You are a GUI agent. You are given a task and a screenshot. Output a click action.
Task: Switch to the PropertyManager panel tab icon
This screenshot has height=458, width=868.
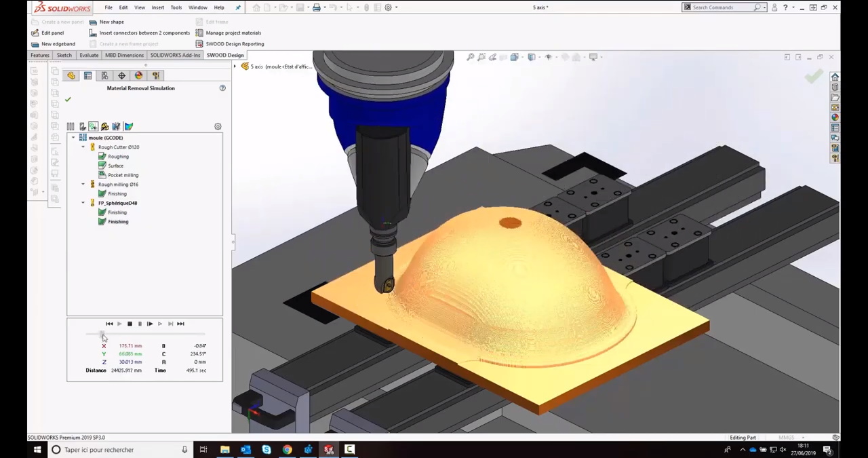point(88,76)
